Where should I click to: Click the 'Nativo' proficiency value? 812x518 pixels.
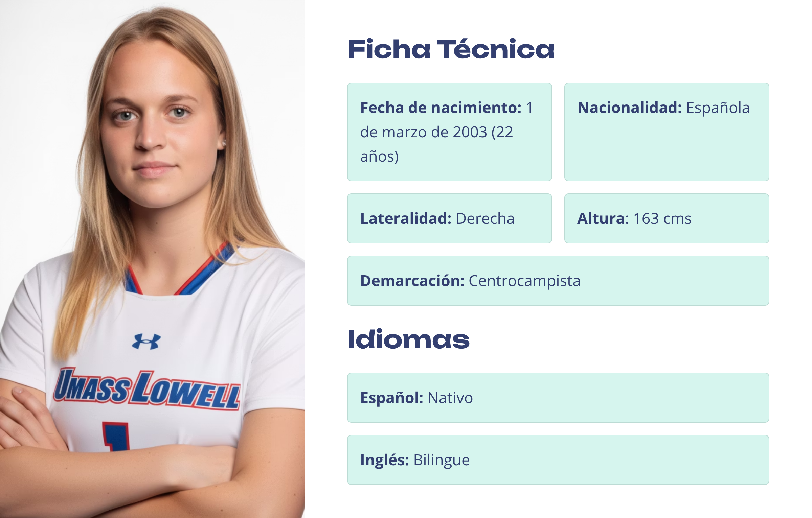(x=450, y=398)
